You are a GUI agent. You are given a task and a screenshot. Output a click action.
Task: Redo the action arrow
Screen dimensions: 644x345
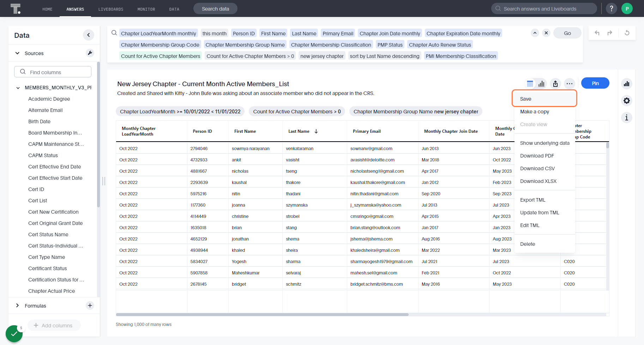[x=610, y=33]
